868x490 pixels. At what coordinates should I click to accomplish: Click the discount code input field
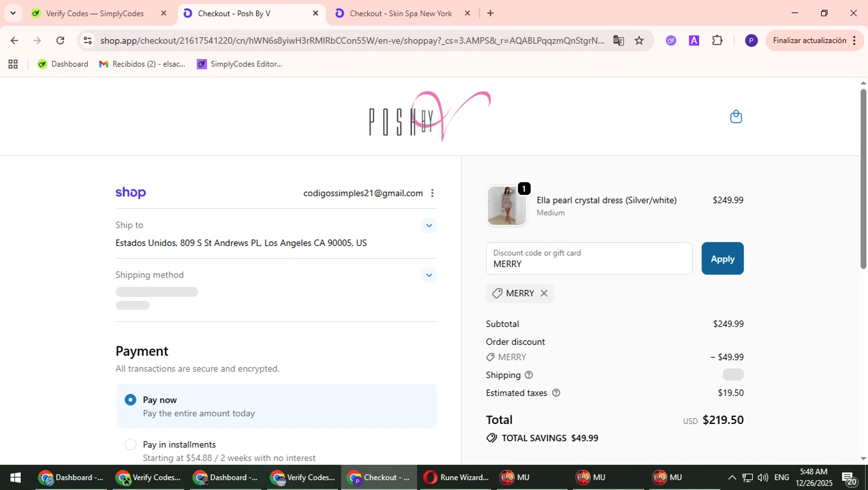(x=589, y=259)
